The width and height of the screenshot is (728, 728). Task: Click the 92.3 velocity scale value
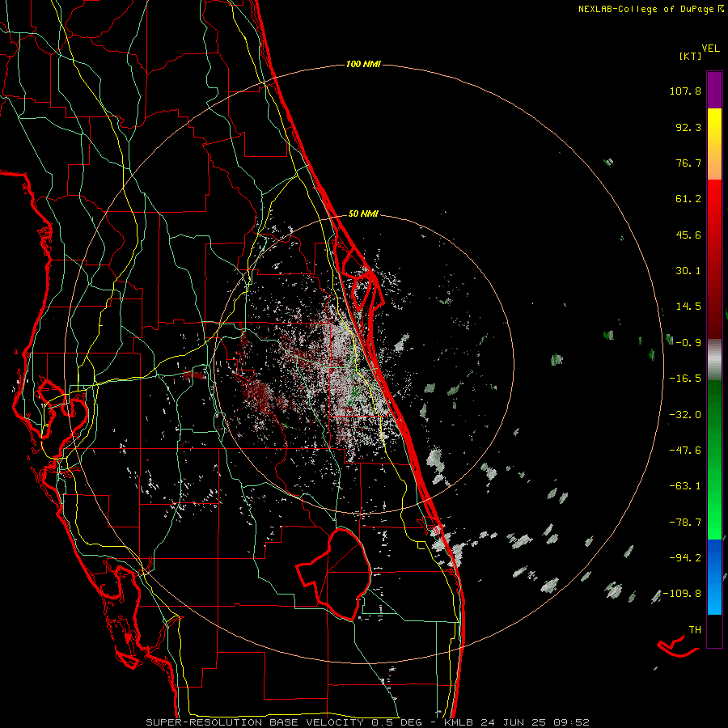click(x=688, y=127)
